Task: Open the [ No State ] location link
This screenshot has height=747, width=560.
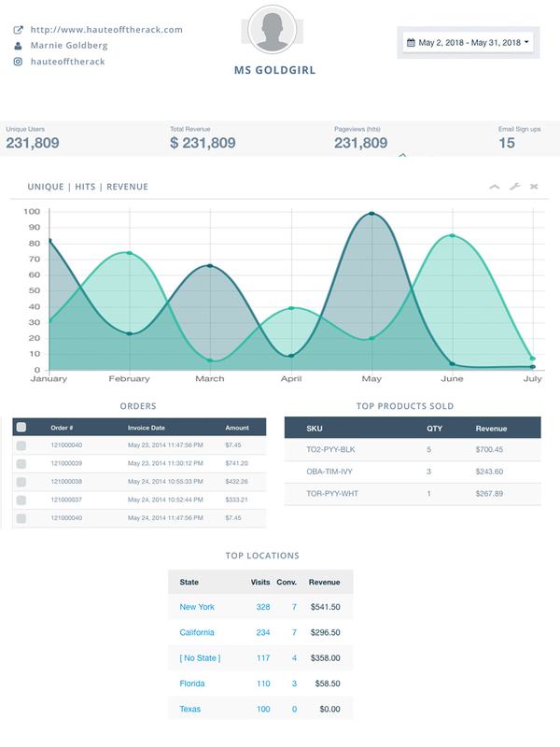Action: pyautogui.click(x=200, y=658)
